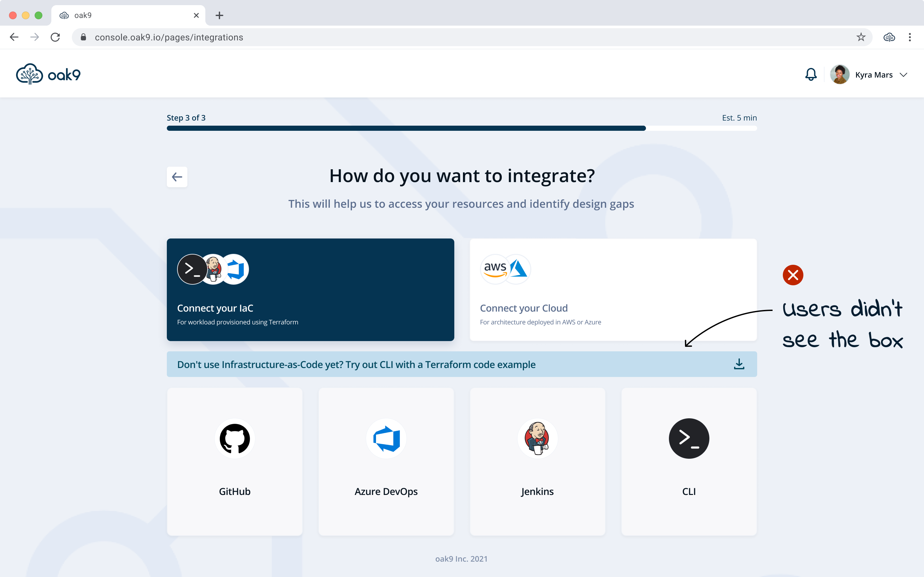
Task: Click the notification bell icon
Action: pyautogui.click(x=811, y=74)
